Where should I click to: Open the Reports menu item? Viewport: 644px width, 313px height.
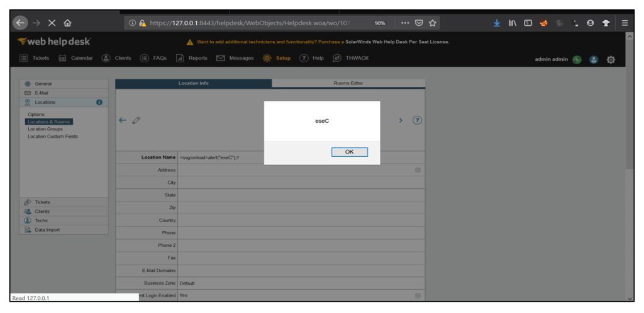pos(192,58)
